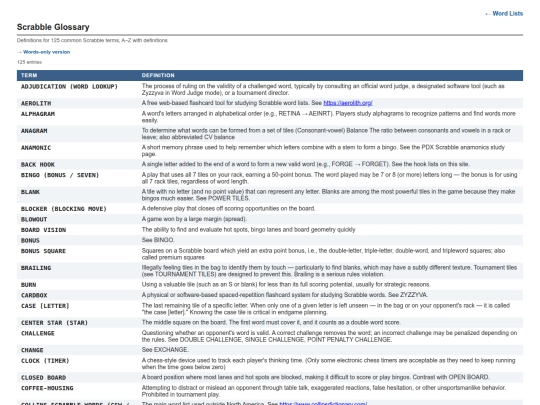This screenshot has height=405, width=540.
Task: Select the term AEROLITH
Action: 36,103
